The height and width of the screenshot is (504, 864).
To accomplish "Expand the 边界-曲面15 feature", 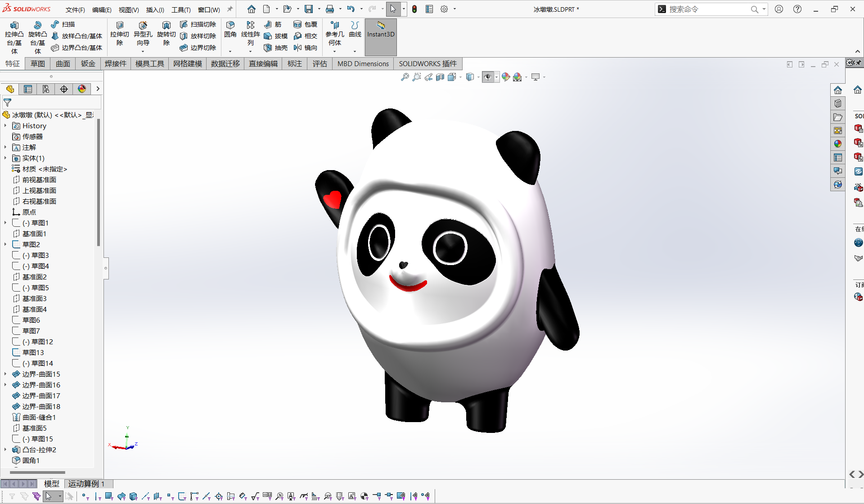I will tap(5, 374).
